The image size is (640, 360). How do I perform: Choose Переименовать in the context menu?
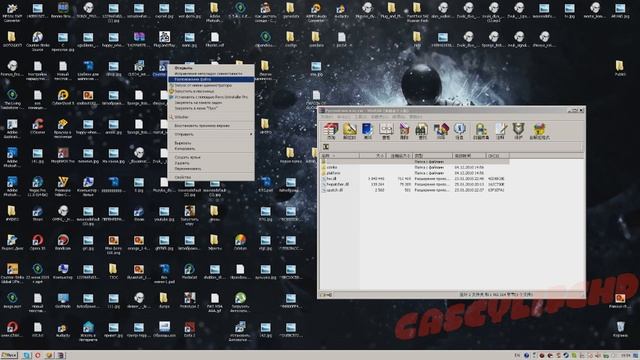pyautogui.click(x=211, y=169)
